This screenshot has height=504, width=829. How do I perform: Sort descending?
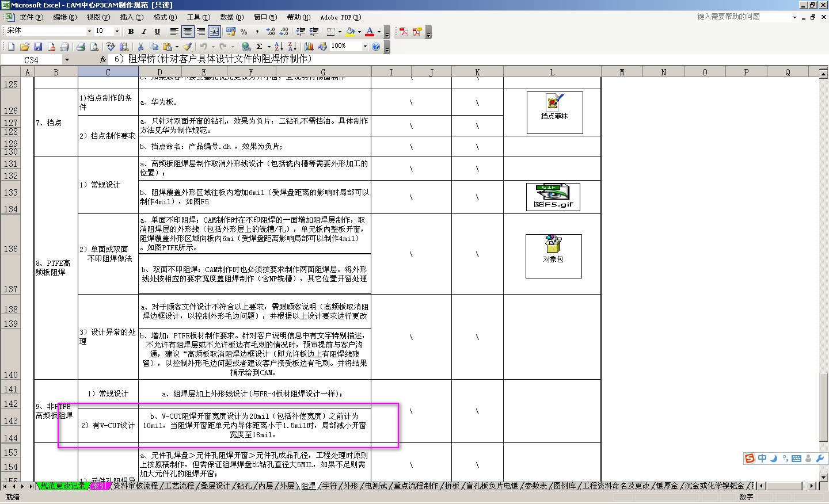pyautogui.click(x=292, y=47)
